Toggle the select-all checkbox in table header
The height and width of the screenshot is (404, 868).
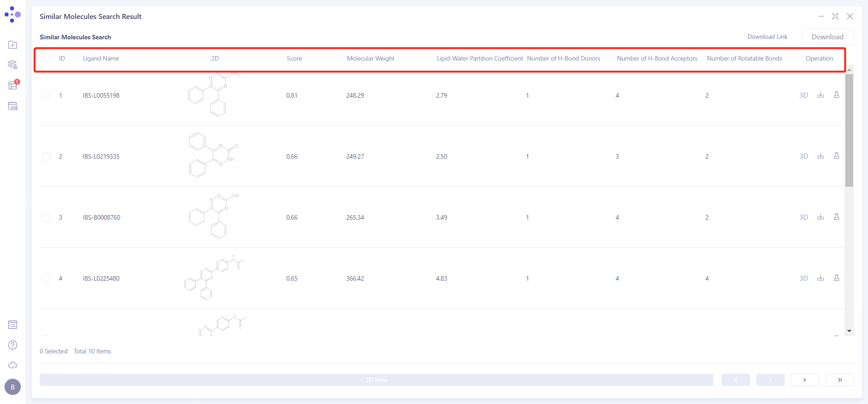pyautogui.click(x=46, y=58)
